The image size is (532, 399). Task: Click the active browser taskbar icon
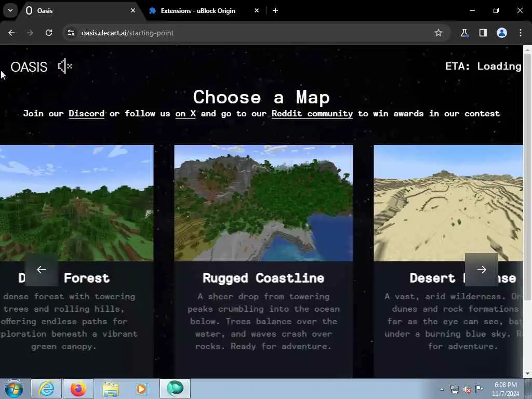(x=175, y=389)
